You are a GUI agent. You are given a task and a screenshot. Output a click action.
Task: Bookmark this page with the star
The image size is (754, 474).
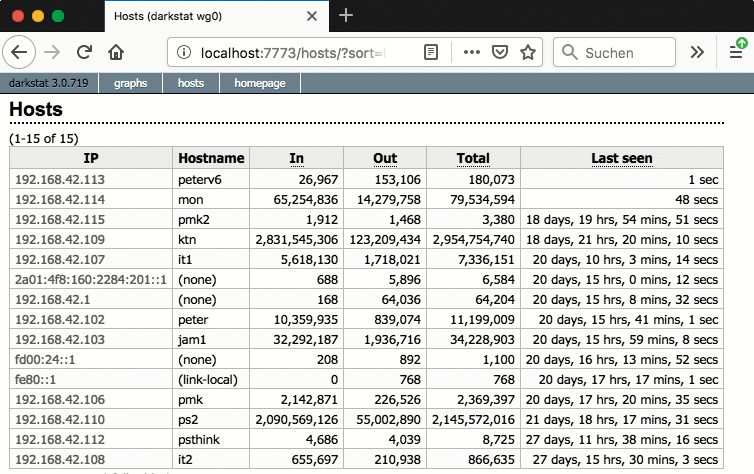click(528, 52)
